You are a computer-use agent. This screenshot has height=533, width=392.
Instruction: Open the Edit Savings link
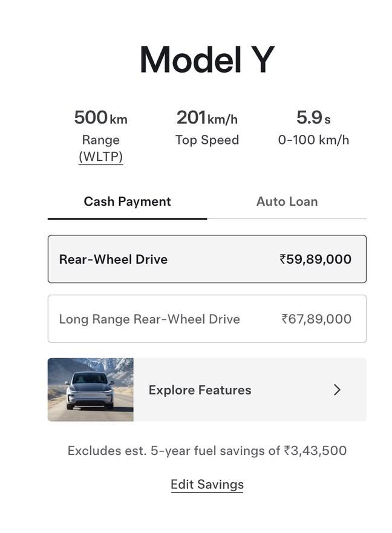(x=207, y=485)
